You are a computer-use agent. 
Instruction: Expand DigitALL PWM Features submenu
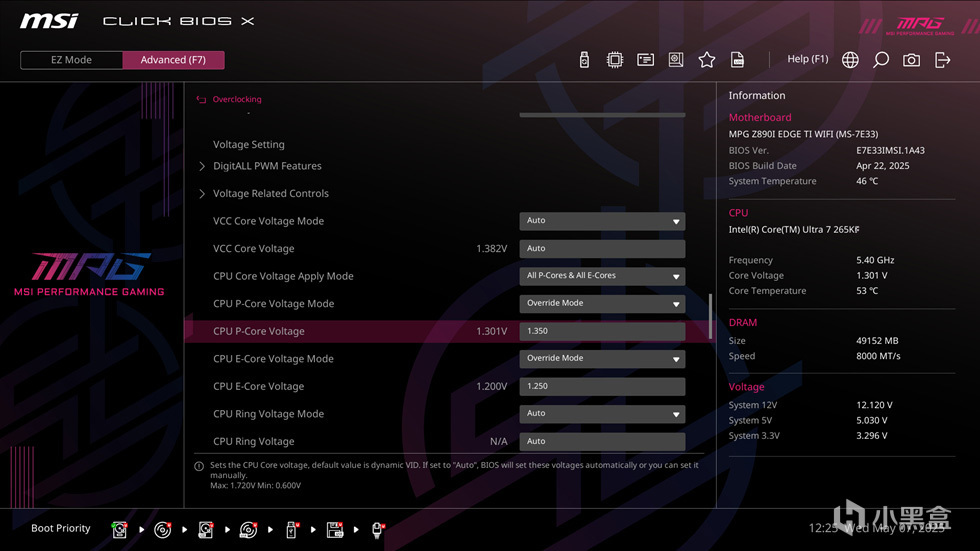[x=267, y=166]
